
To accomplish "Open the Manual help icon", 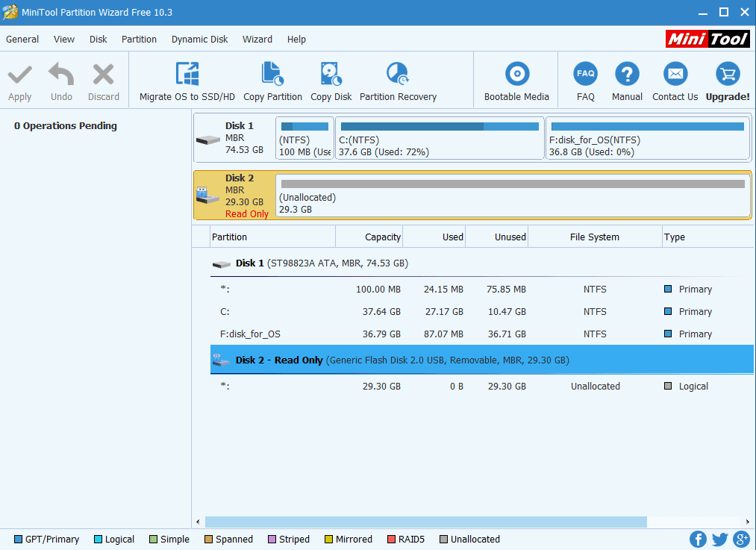I will (627, 75).
